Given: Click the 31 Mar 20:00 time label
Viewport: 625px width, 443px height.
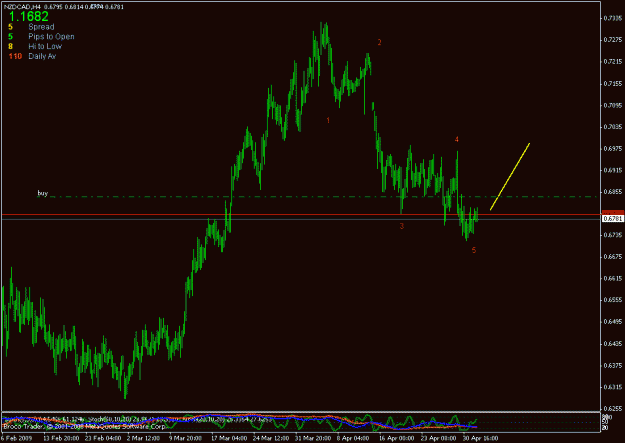Looking at the screenshot, I should [313, 438].
